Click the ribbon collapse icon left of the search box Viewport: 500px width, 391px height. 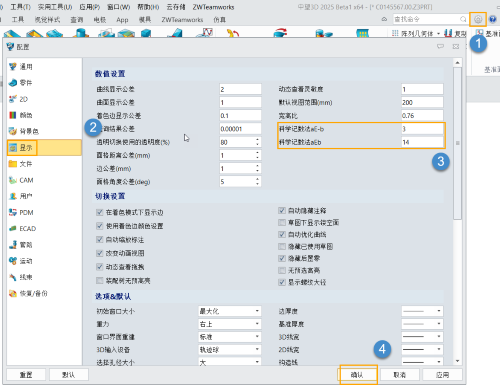click(384, 19)
